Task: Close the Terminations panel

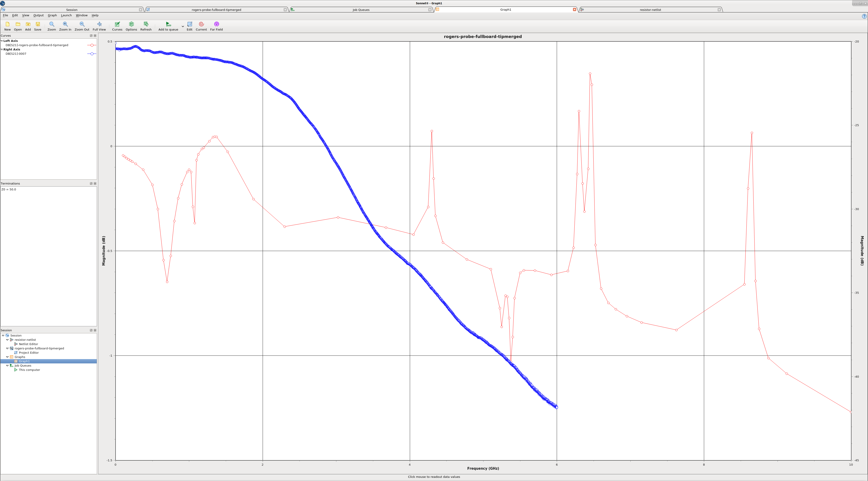Action: pyautogui.click(x=95, y=183)
